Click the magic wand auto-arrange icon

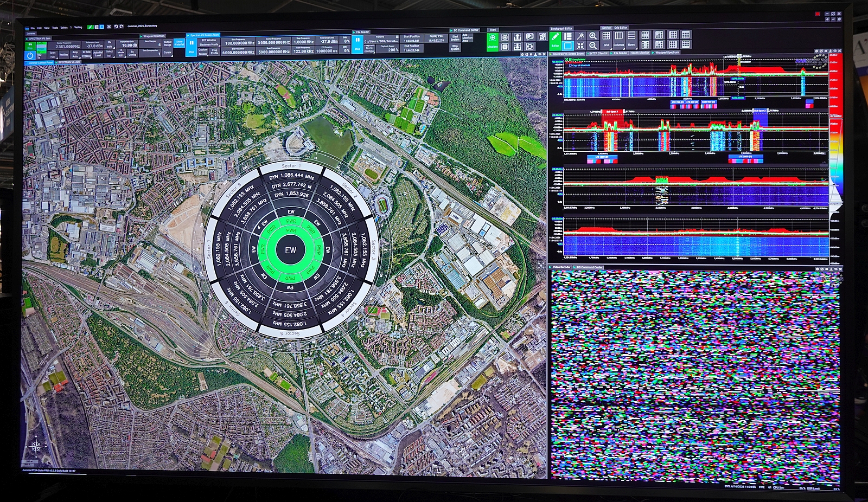click(580, 36)
